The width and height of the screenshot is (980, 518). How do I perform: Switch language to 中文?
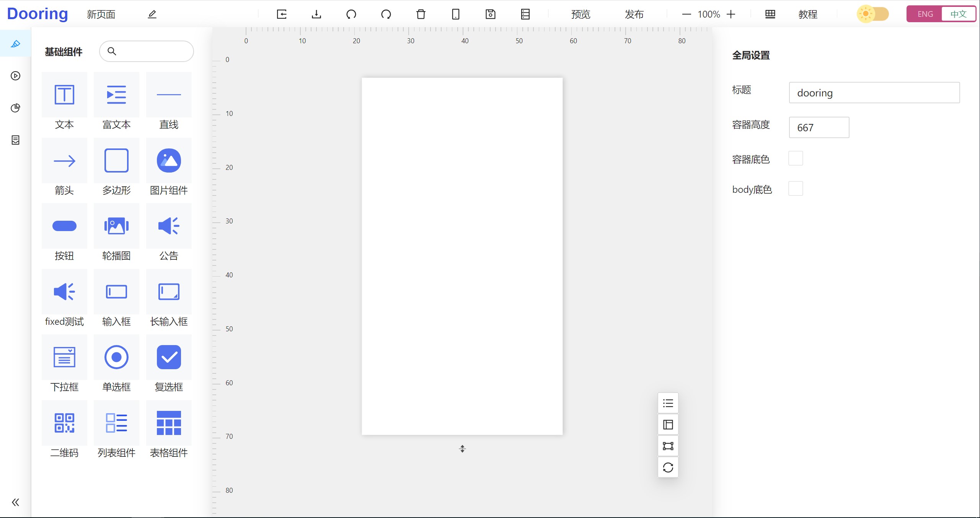pyautogui.click(x=958, y=14)
